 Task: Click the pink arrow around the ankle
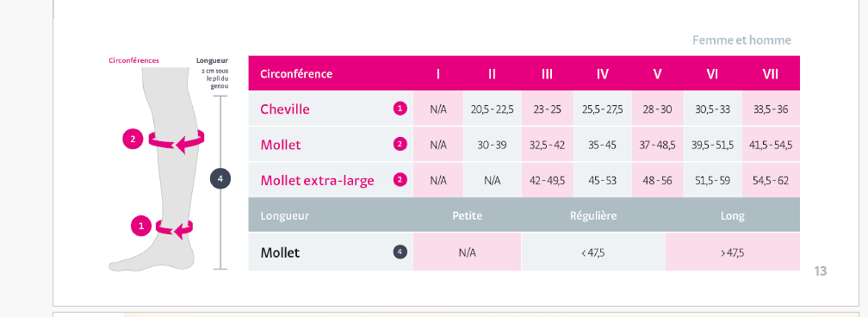[174, 227]
